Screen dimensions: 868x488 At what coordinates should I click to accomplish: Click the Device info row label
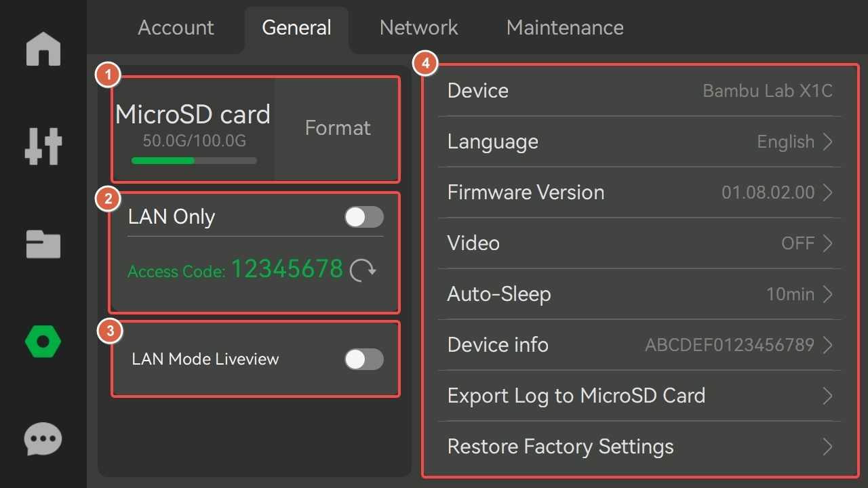pos(498,345)
